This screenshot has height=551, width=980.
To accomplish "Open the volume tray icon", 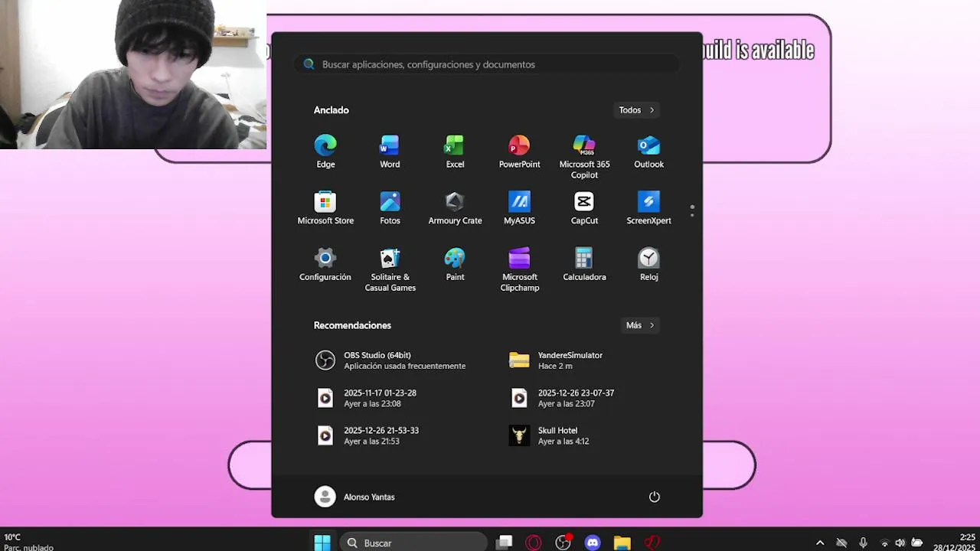I will pyautogui.click(x=900, y=543).
